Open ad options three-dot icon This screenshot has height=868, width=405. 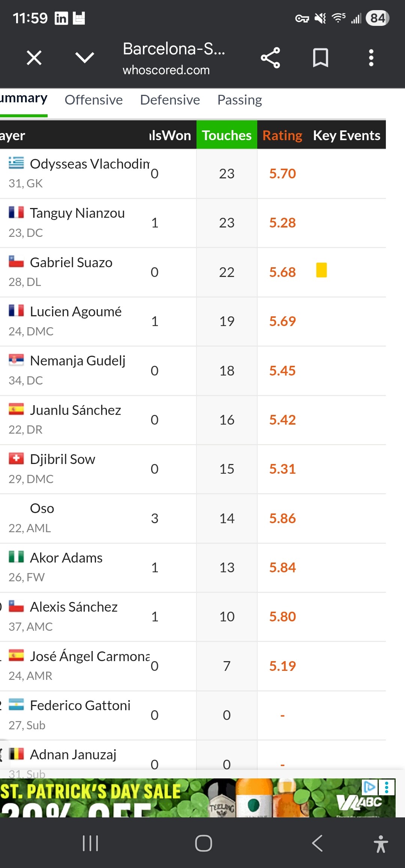point(387,787)
